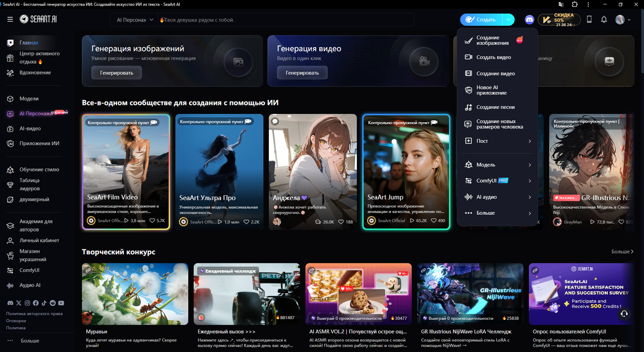644x352 pixels.
Task: Open the Instagram link in the sidebar footer
Action: (27, 303)
